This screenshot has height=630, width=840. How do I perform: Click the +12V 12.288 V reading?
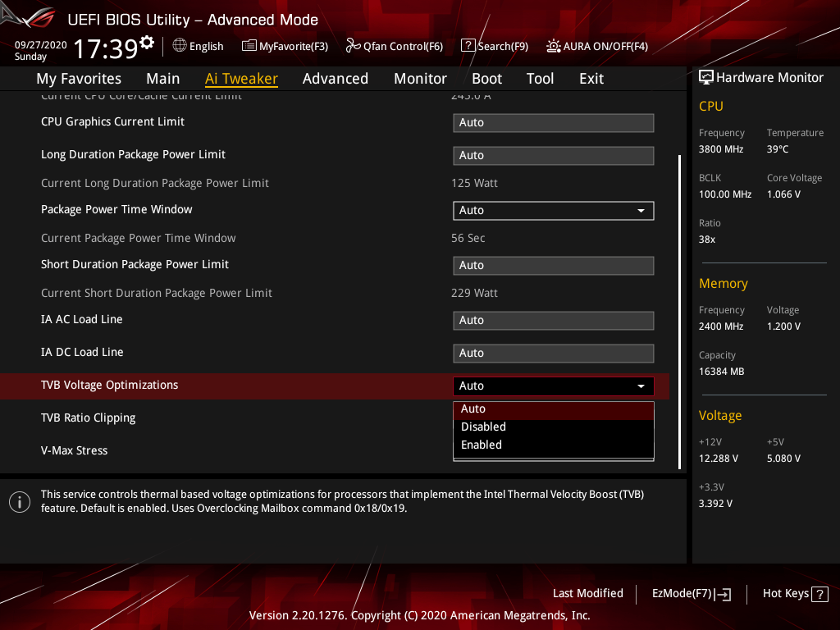(x=718, y=459)
